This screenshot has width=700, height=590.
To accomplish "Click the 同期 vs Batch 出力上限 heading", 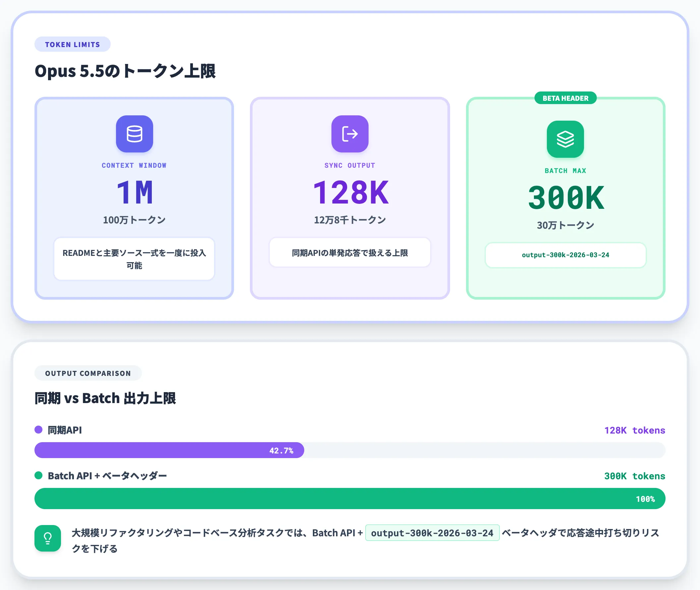I will pos(105,398).
